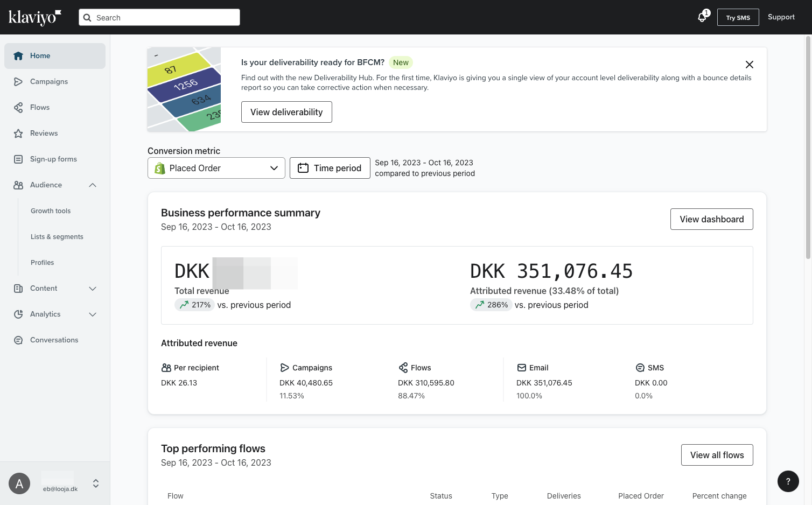Click the 286% change badge
Image resolution: width=812 pixels, height=505 pixels.
[491, 305]
